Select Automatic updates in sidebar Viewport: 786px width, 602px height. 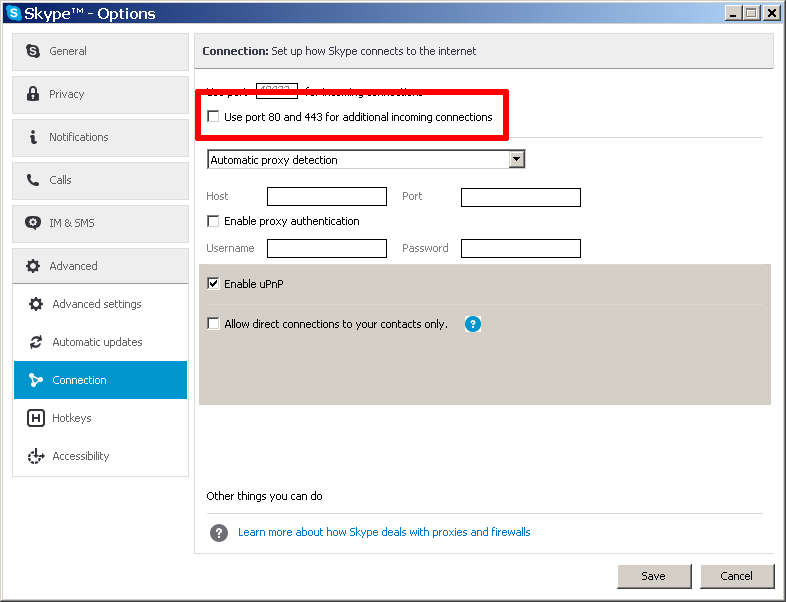[97, 342]
